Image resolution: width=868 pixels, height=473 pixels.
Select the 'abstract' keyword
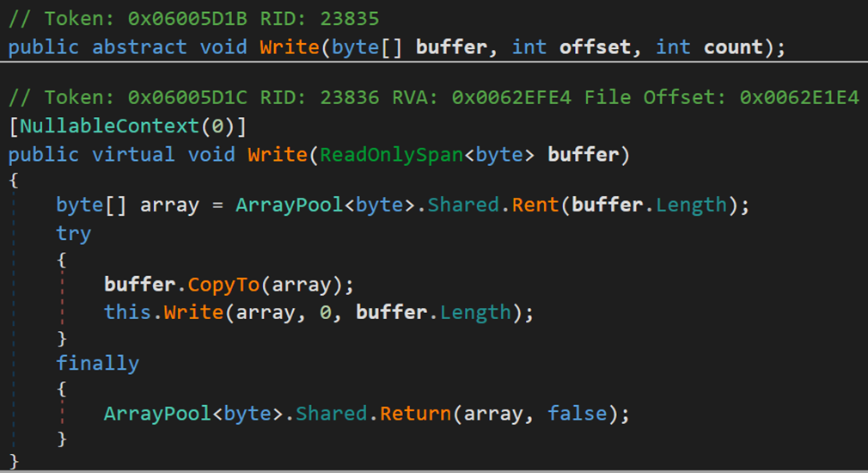click(x=139, y=47)
